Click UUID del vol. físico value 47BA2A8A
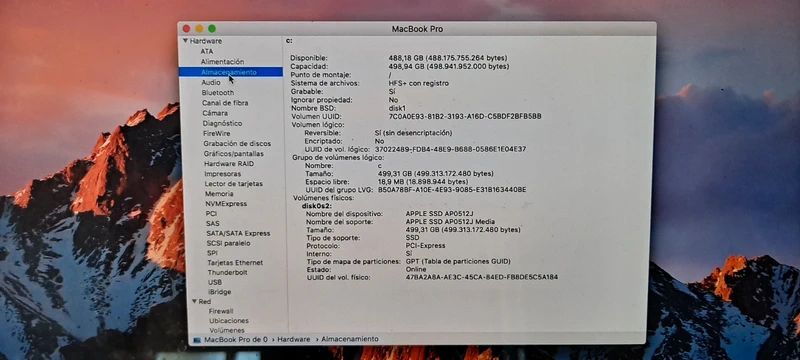The width and height of the screenshot is (800, 360). coord(482,277)
